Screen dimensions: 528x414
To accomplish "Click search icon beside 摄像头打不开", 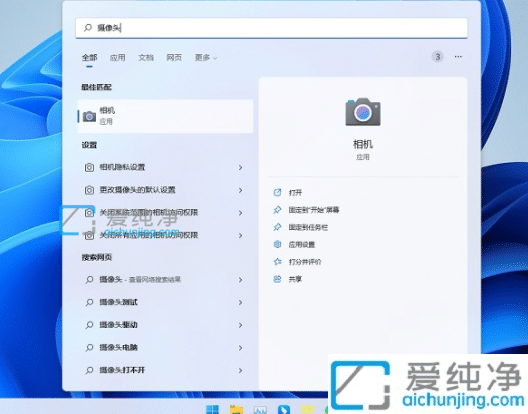I will [x=89, y=370].
